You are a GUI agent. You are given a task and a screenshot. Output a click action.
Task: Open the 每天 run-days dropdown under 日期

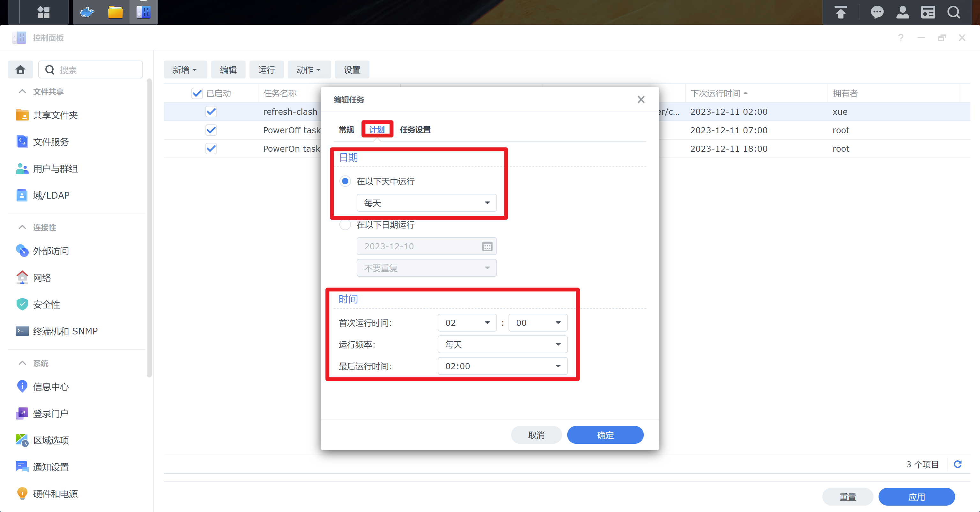[x=427, y=203]
